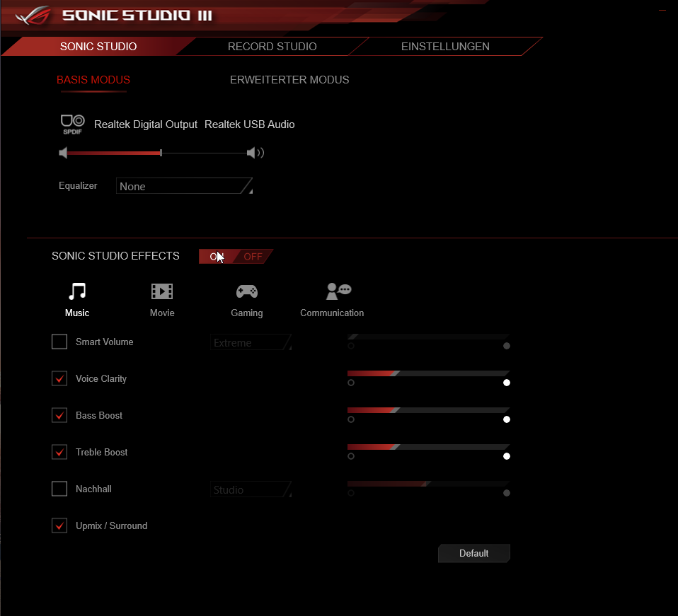Switch to the RECORD STUDIO tab
Viewport: 678px width, 616px height.
point(272,46)
